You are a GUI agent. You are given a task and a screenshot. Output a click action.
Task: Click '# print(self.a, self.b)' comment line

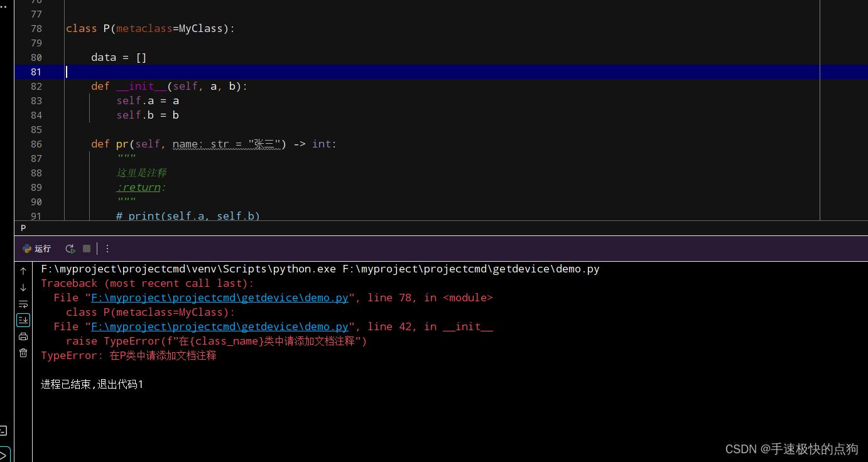[188, 216]
